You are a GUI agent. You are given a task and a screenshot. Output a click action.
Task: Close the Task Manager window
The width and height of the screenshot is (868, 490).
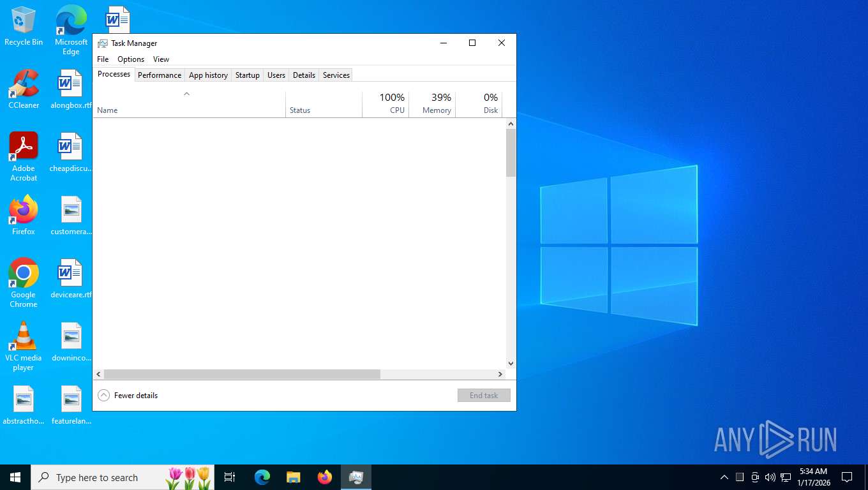[502, 43]
